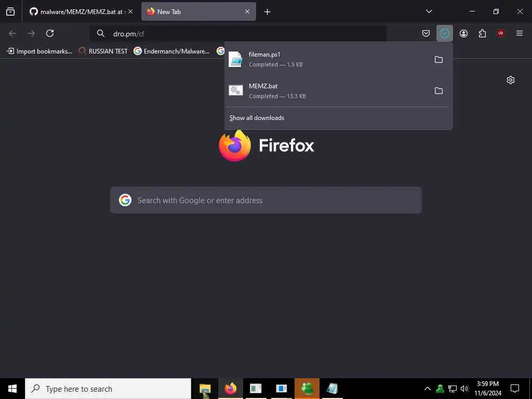Open a new tab with plus button

click(268, 12)
